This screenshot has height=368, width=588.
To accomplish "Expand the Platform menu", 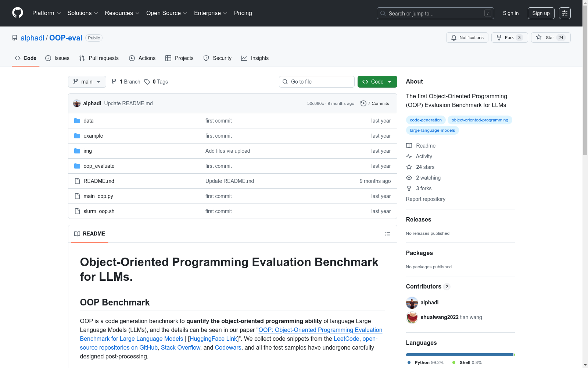I will pyautogui.click(x=46, y=13).
